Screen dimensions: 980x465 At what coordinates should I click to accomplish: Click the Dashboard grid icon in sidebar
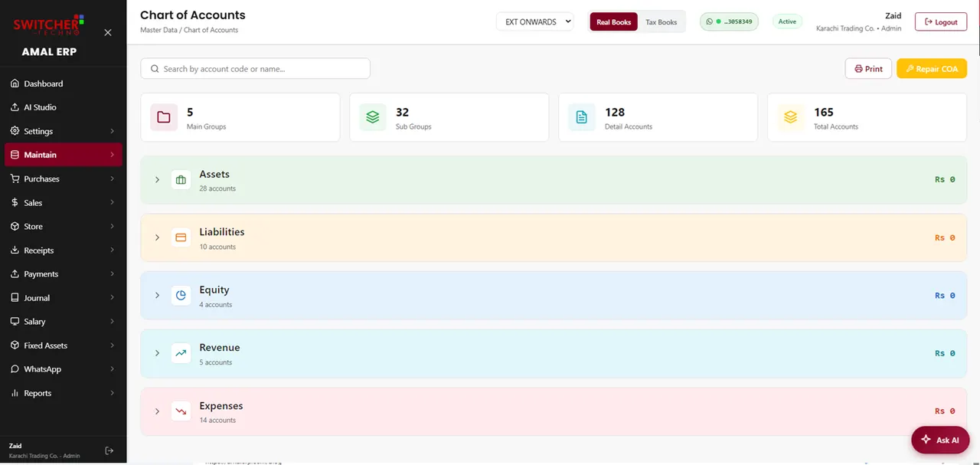(15, 84)
